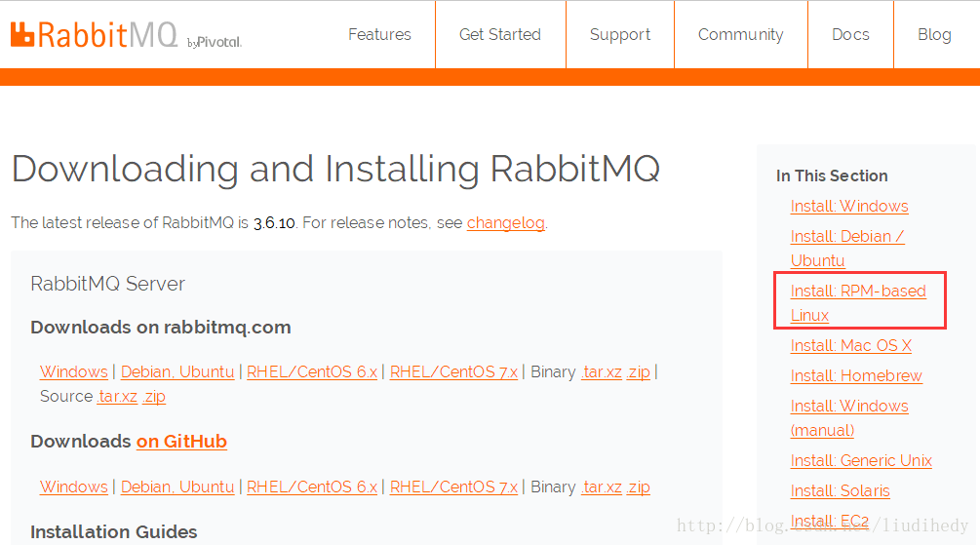The height and width of the screenshot is (545, 980).
Task: Click RHEL/CentOS 7.x under Downloads on rabbitmq.com
Action: (x=453, y=371)
